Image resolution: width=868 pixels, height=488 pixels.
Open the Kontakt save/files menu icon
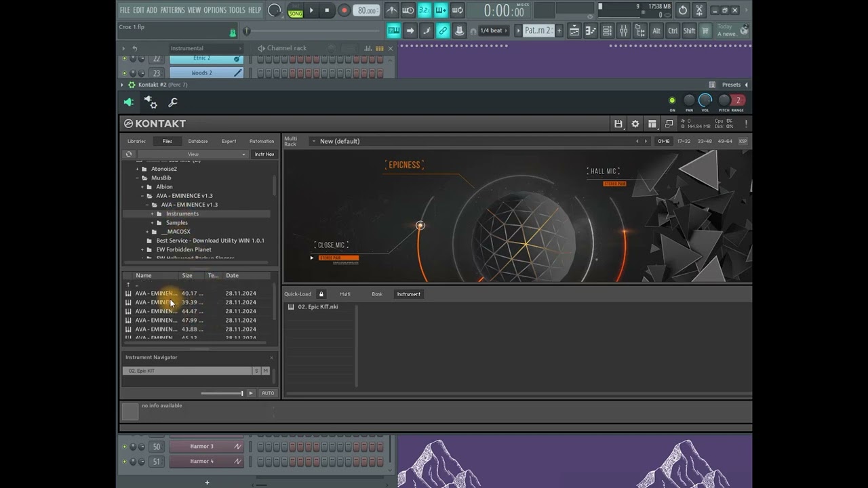tap(618, 124)
